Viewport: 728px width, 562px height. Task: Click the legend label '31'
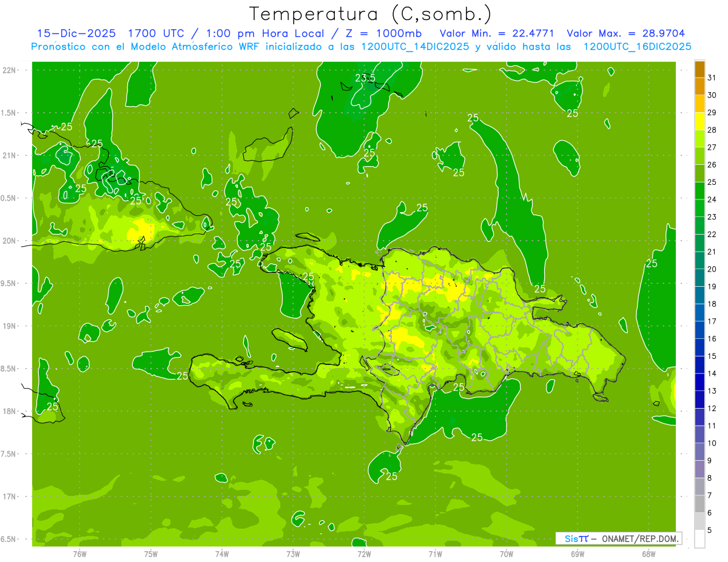coord(712,78)
